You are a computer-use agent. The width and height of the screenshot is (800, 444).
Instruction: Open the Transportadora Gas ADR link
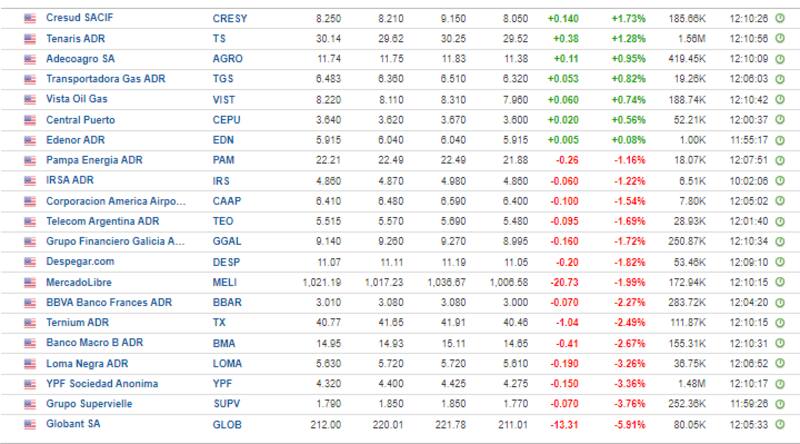click(105, 79)
